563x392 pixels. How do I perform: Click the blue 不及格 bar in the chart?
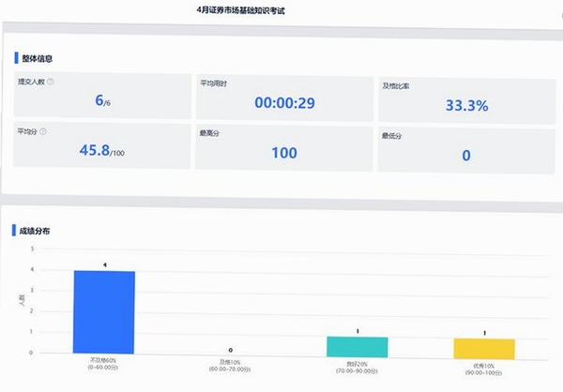tap(104, 312)
